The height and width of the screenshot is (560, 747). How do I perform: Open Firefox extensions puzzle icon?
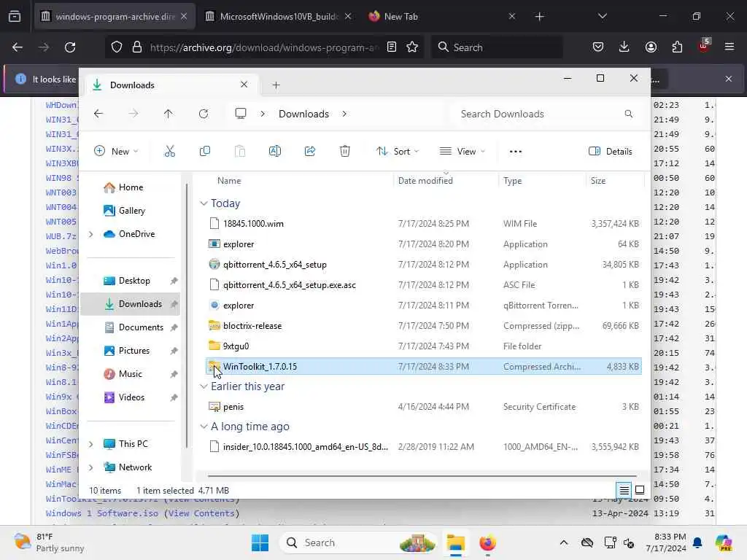(x=677, y=47)
